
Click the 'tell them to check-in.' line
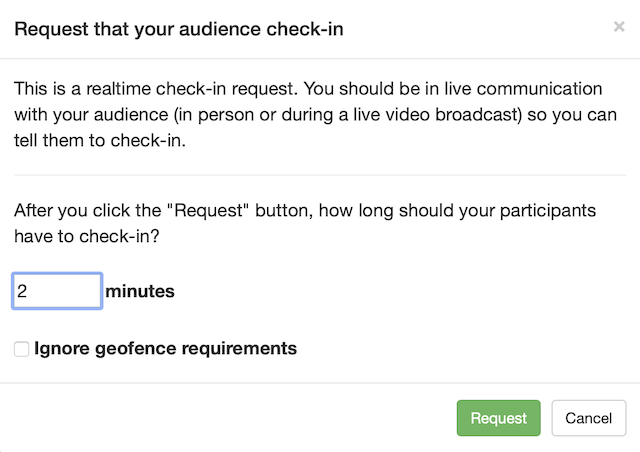[x=100, y=140]
